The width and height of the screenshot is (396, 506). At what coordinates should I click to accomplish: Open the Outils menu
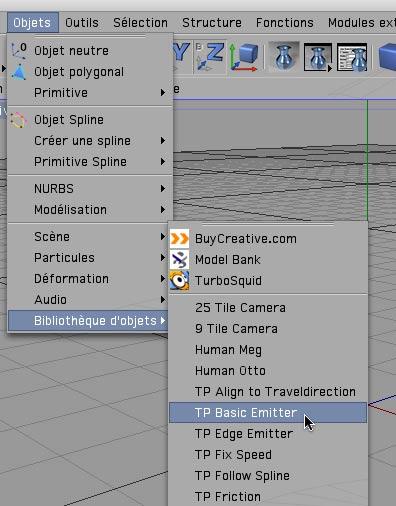point(82,23)
